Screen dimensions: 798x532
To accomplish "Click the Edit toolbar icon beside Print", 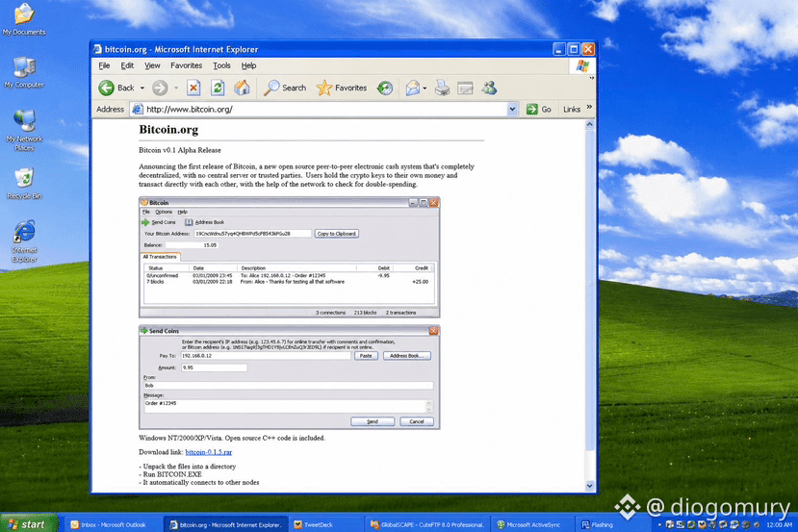I will (x=465, y=88).
